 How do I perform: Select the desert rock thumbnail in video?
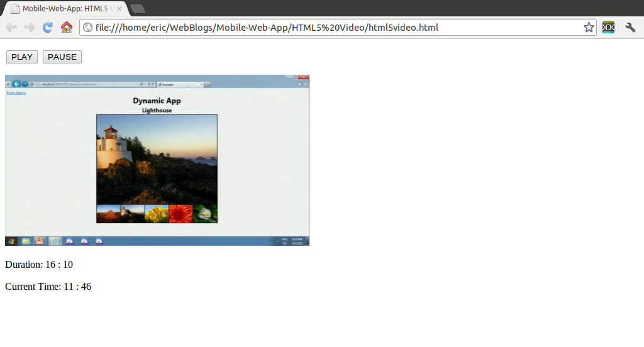pos(108,214)
